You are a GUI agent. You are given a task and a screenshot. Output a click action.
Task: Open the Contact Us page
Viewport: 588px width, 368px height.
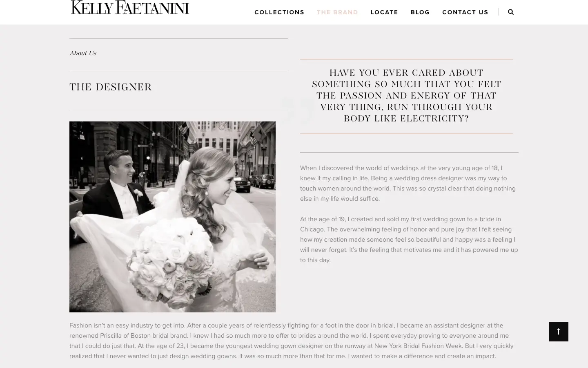[465, 12]
